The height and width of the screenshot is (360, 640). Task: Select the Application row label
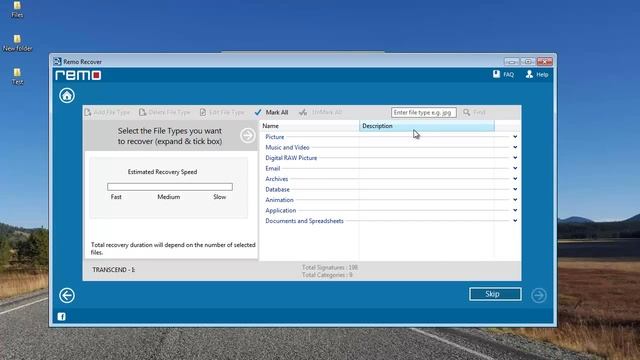coord(281,210)
